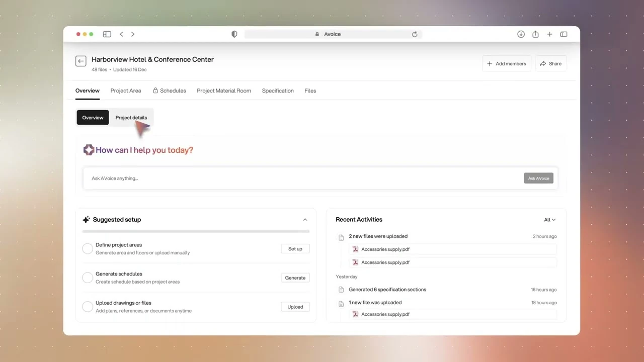Click the Safari address bar showing Avoice
Viewport: 644px width, 362px height.
pyautogui.click(x=333, y=34)
